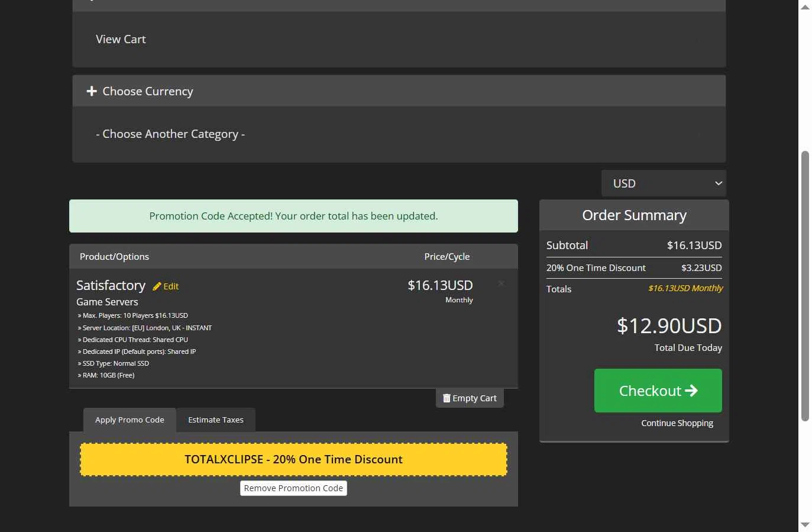Click the Totals $16.13USD Monthly text
812x532 pixels.
point(685,288)
